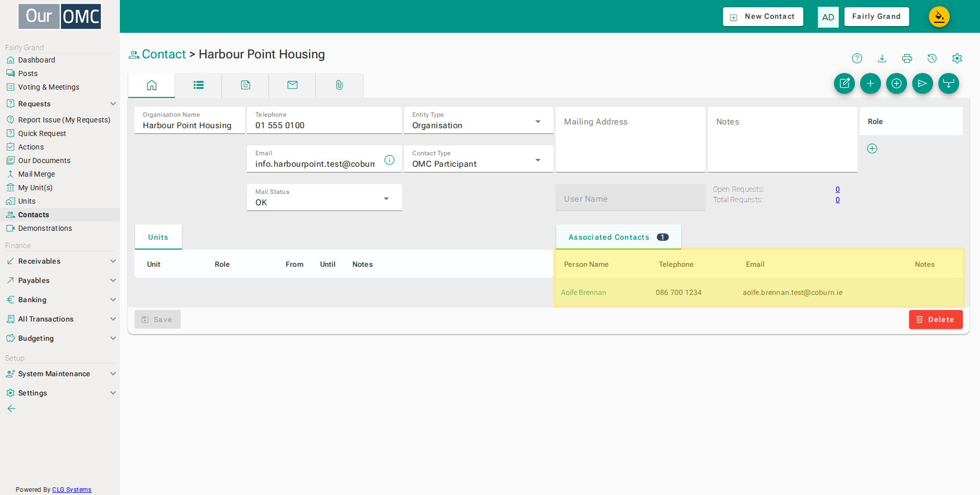The image size is (980, 495).
Task: Open Dashboard in the sidebar
Action: [x=36, y=60]
